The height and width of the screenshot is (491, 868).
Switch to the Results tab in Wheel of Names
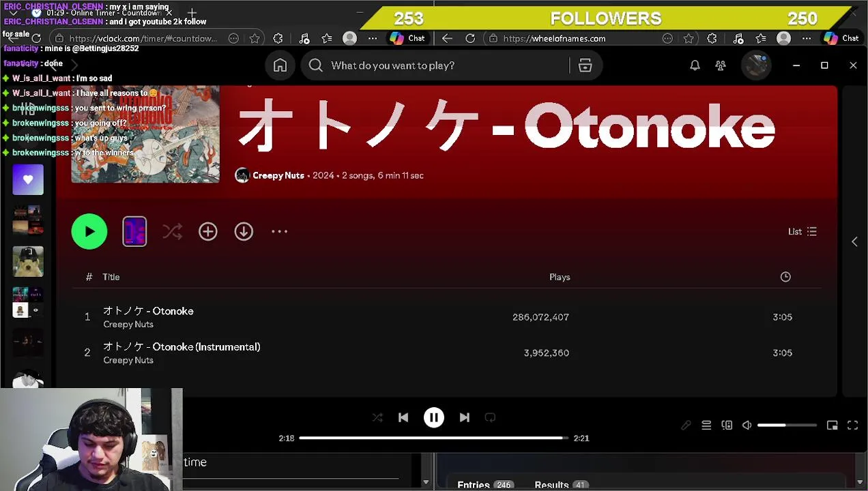(560, 485)
